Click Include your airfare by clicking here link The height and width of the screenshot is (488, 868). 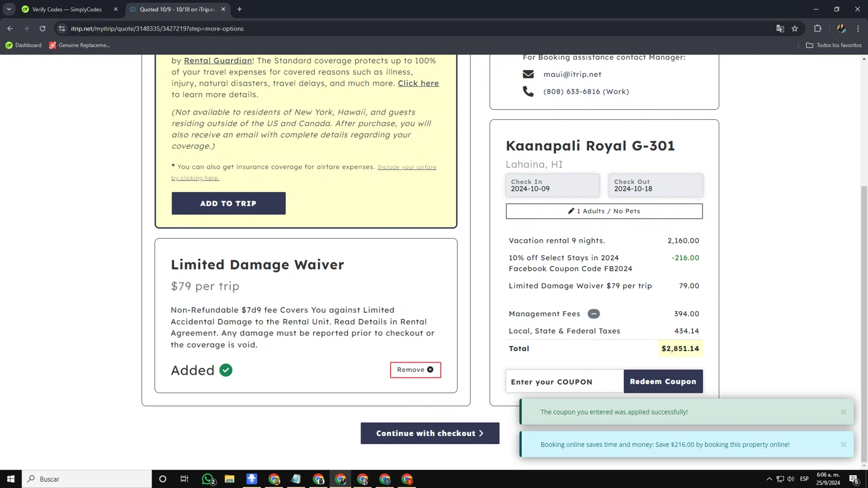click(x=304, y=172)
